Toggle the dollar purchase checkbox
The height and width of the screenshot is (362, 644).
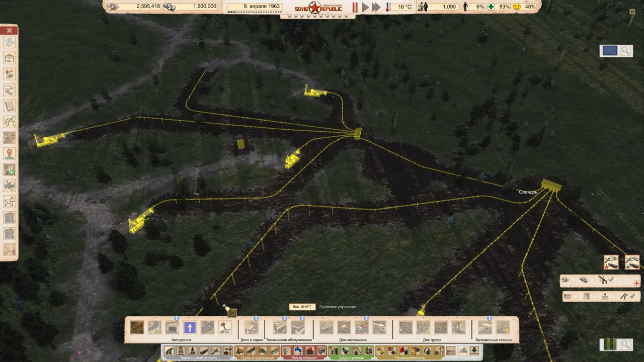(592, 280)
